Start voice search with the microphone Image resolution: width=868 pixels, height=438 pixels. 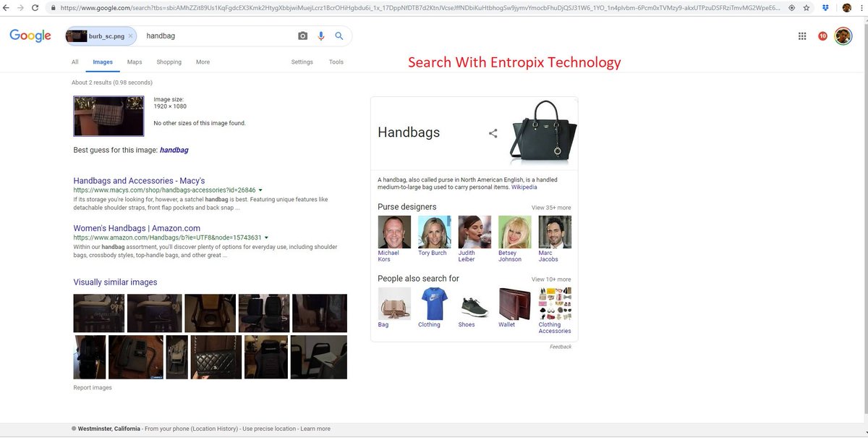(321, 35)
